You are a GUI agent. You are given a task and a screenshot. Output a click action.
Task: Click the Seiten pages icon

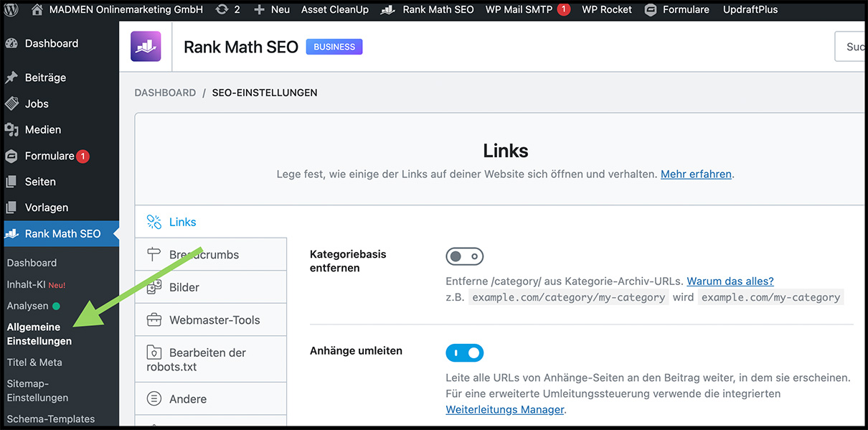(x=11, y=182)
